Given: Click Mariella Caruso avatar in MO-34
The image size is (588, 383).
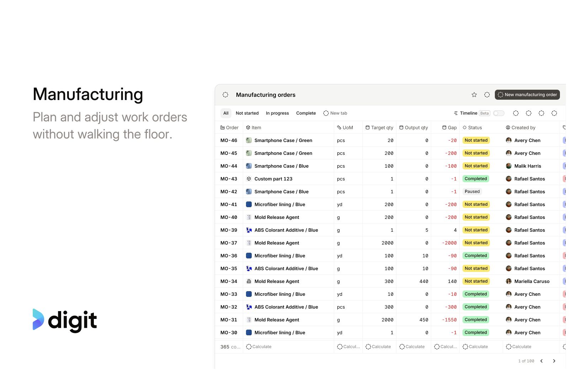Looking at the screenshot, I should (x=509, y=281).
